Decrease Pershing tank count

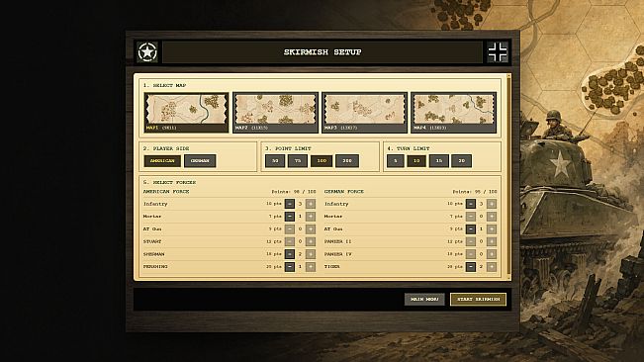pyautogui.click(x=290, y=267)
